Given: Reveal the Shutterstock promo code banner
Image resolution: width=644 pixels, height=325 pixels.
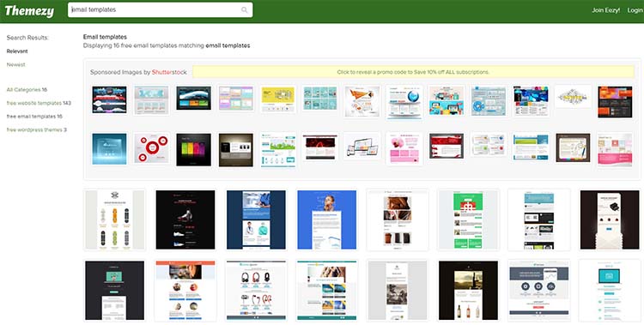Looking at the screenshot, I should pyautogui.click(x=413, y=72).
